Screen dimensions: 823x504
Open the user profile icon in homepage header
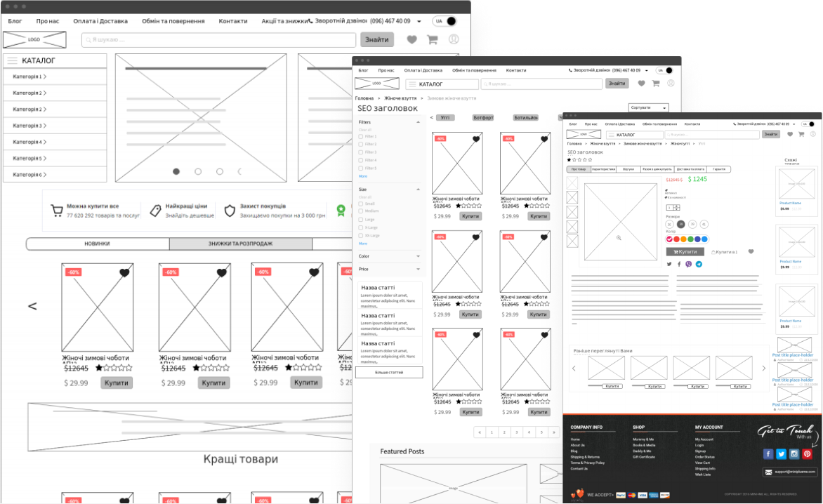[x=454, y=40]
